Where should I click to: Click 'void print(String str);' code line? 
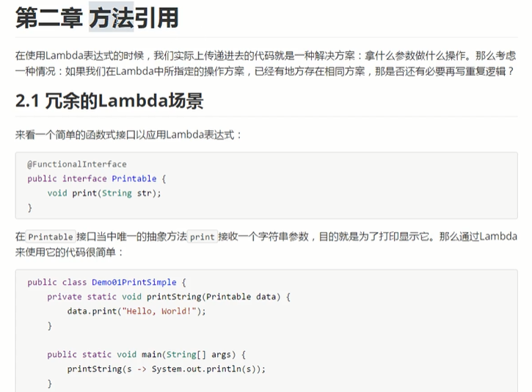103,193
